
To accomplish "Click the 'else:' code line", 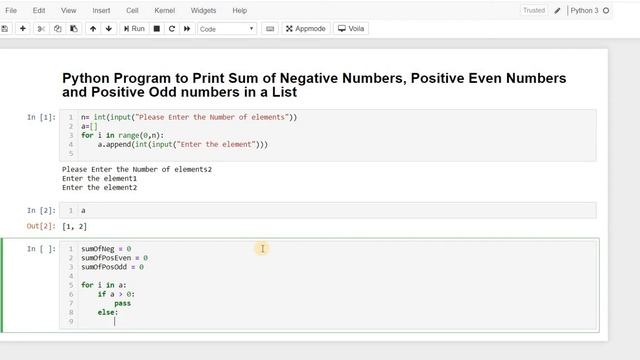I will click(108, 312).
